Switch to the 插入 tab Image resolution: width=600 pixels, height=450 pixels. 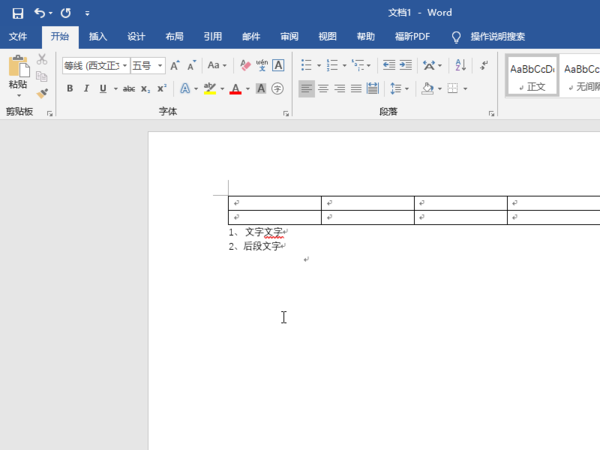pos(98,37)
